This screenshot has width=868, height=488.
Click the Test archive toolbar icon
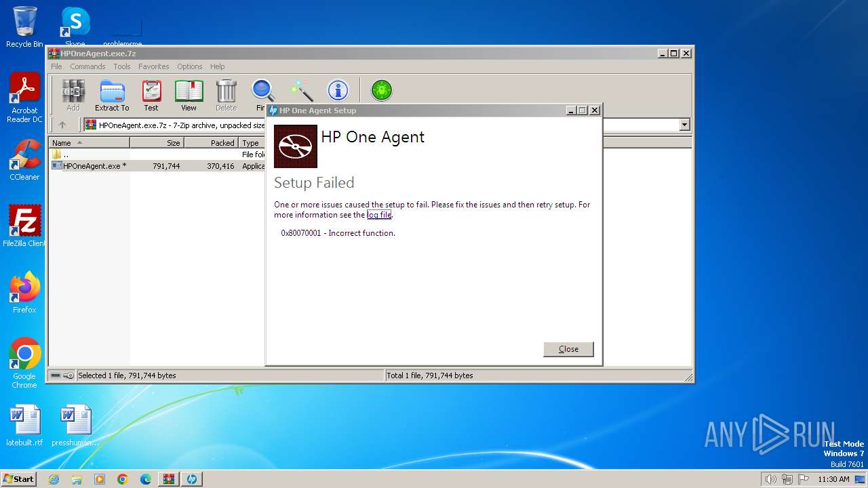point(151,95)
